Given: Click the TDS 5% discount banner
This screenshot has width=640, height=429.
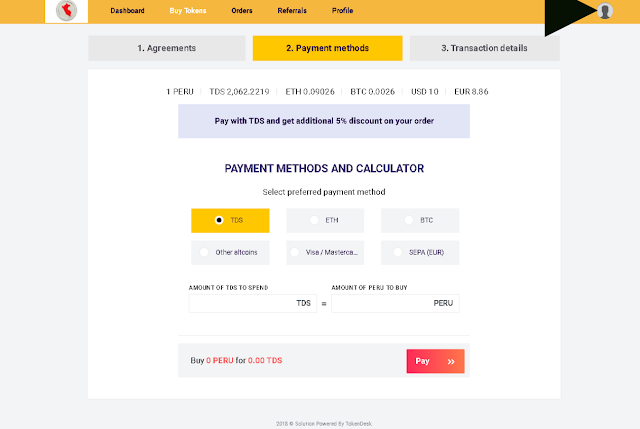Looking at the screenshot, I should coord(323,121).
